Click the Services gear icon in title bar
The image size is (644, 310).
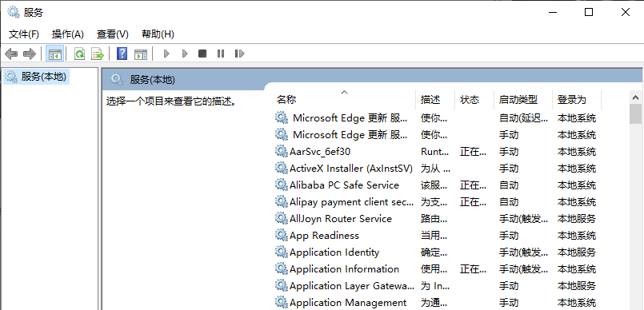13,12
